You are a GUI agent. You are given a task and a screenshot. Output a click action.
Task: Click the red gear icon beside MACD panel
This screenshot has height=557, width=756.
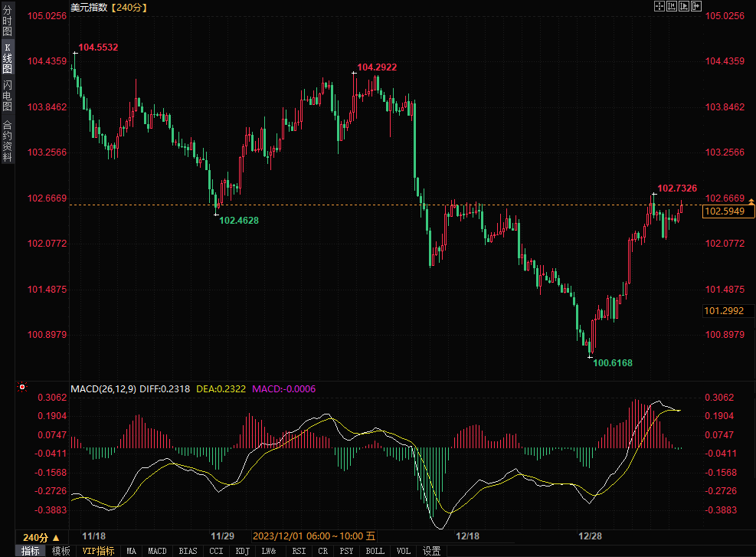[x=22, y=388]
